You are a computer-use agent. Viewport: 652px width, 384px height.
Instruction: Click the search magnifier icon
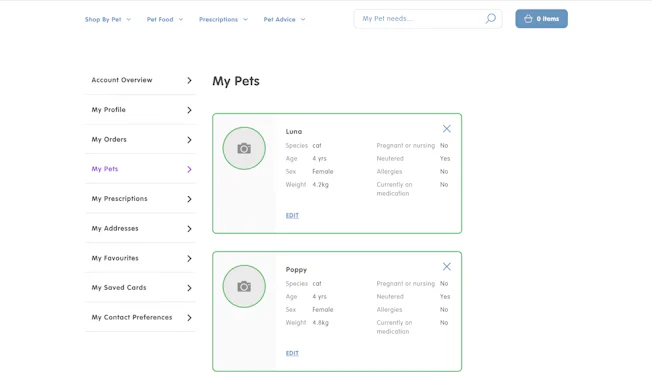pos(491,19)
